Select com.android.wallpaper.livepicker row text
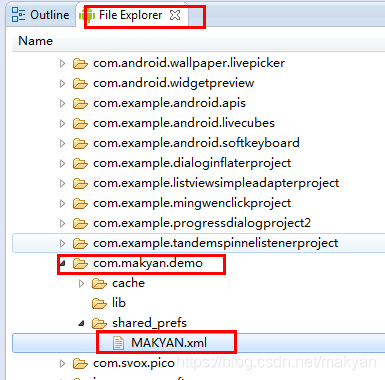 (x=189, y=63)
